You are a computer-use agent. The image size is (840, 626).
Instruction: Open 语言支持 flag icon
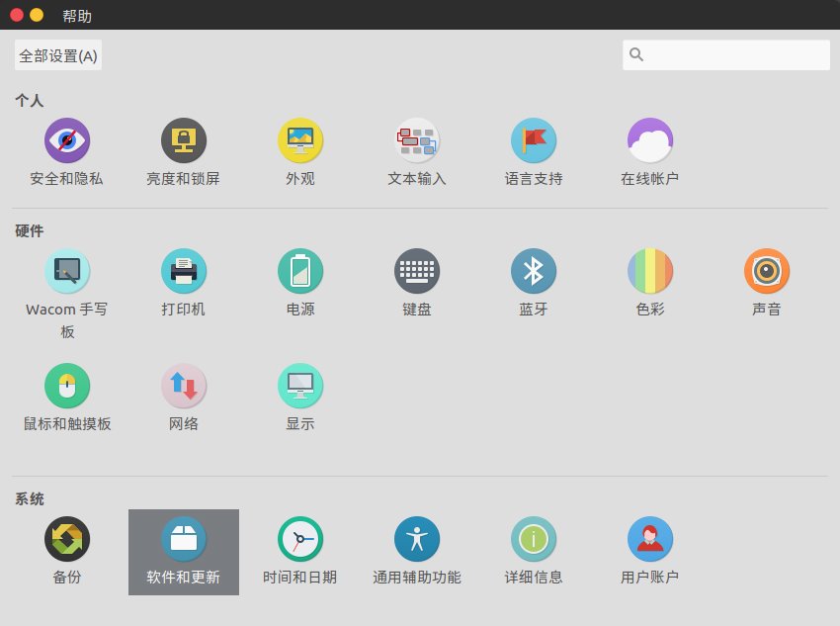pos(534,140)
